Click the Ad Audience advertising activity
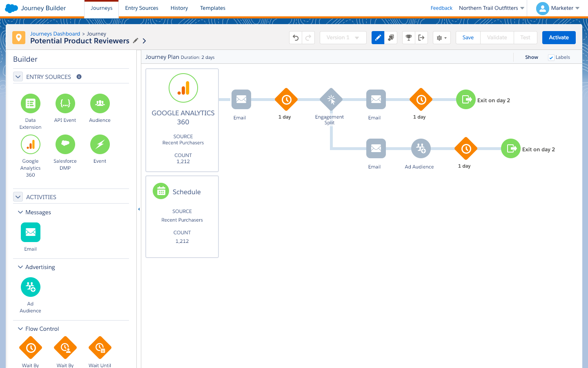This screenshot has height=368, width=588. [30, 287]
